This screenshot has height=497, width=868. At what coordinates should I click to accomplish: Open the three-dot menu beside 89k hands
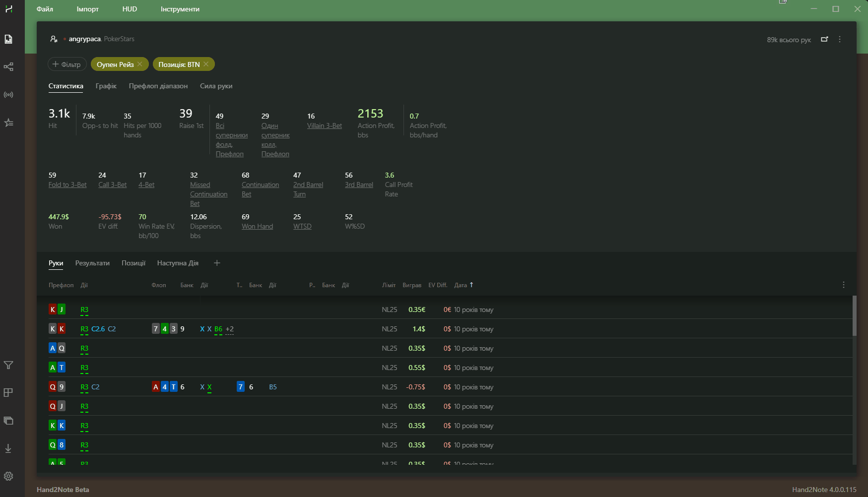[840, 39]
